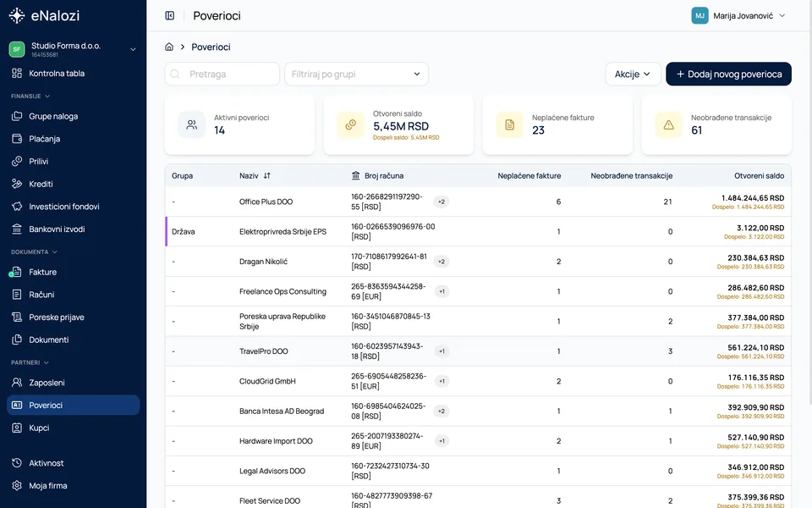Click the Dokumenti files icon
The height and width of the screenshot is (508, 812).
point(17,340)
